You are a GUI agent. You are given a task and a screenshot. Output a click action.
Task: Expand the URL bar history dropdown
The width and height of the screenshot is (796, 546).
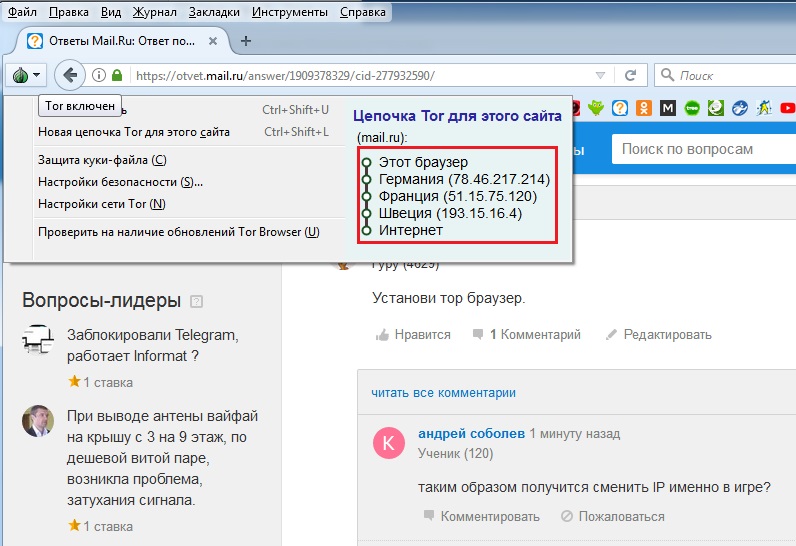tap(600, 75)
